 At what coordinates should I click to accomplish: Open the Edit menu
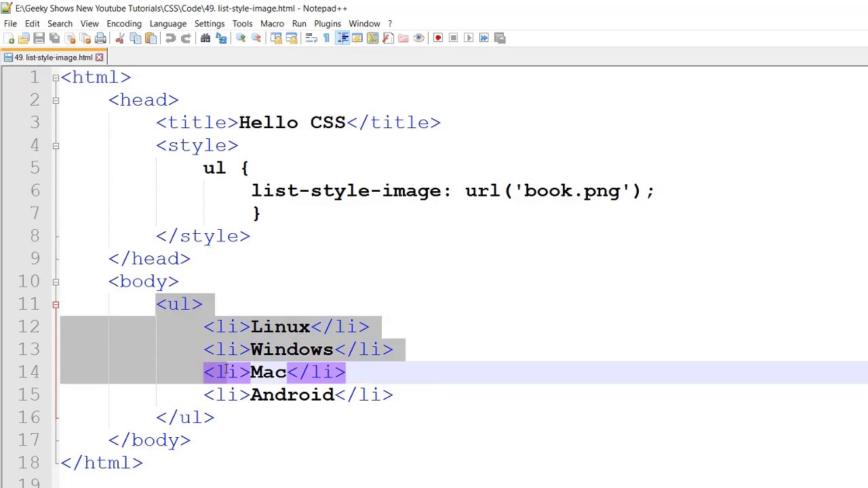pyautogui.click(x=32, y=24)
